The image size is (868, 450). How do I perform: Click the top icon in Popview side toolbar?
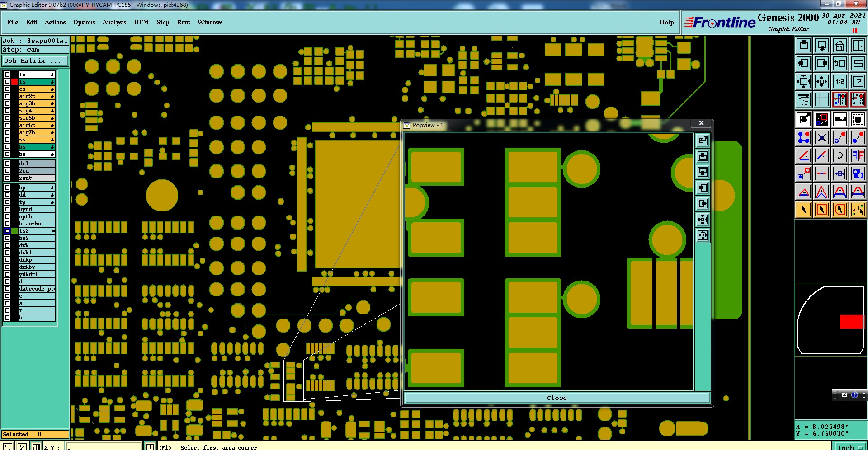(703, 140)
